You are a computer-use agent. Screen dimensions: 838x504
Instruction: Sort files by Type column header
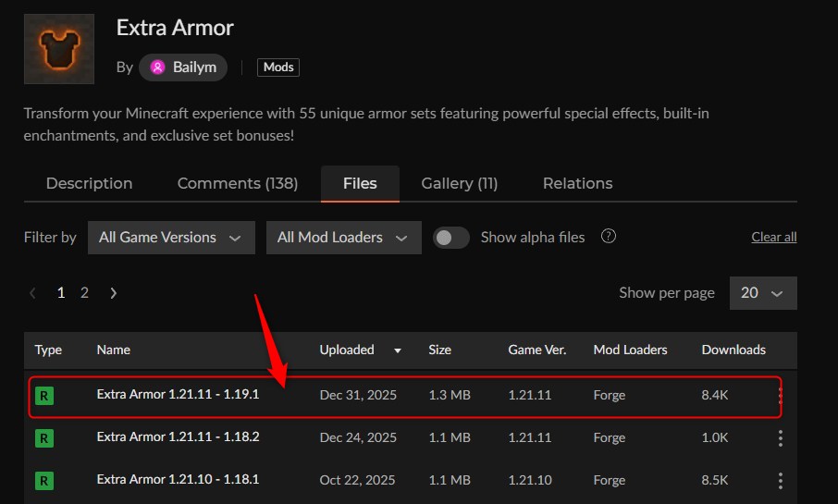coord(48,350)
